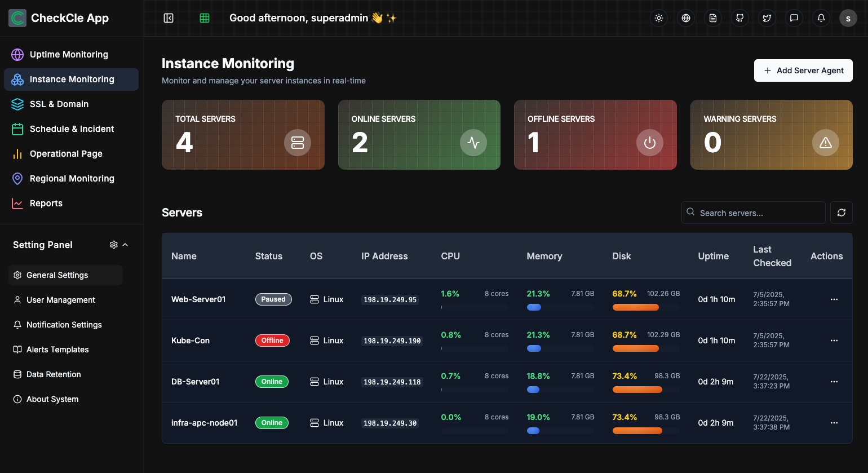The width and height of the screenshot is (868, 473).
Task: Collapse the Setting Panel section chevron
Action: (x=126, y=245)
